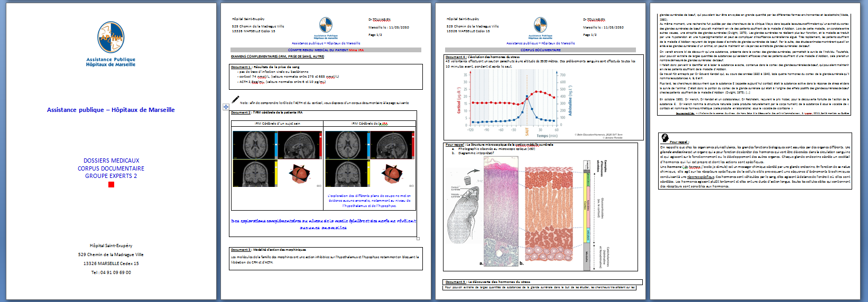The height and width of the screenshot is (302, 868).
Task: Click the 'Document 5' stress hormones heading
Action: [x=487, y=282]
